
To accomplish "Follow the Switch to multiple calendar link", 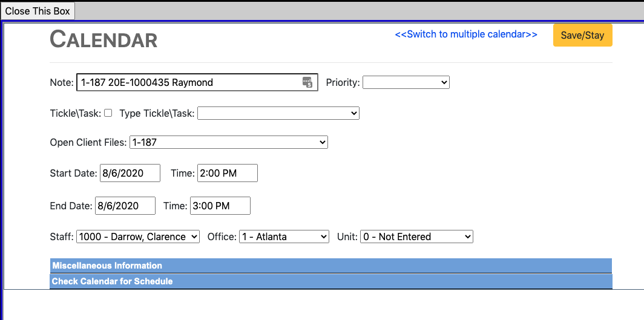I will point(465,34).
